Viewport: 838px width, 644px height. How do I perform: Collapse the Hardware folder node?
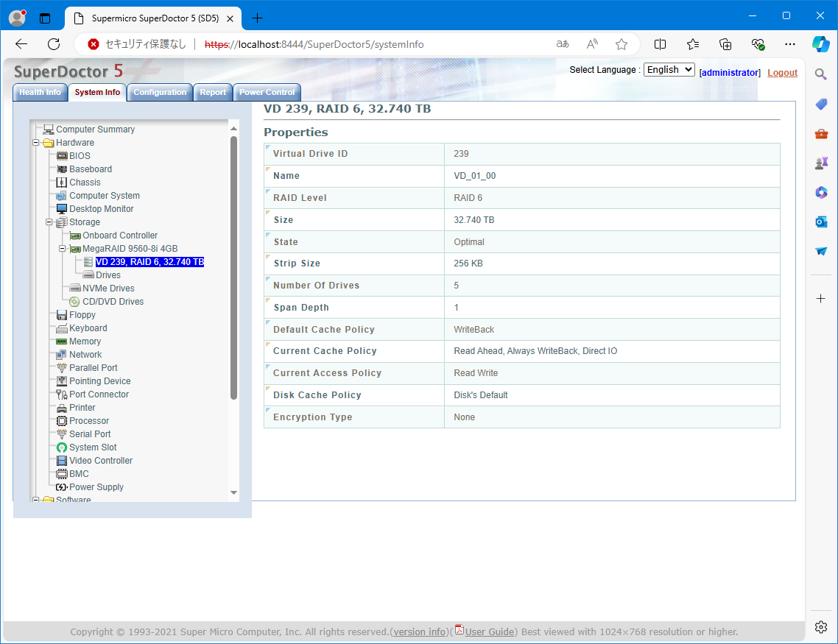click(36, 143)
